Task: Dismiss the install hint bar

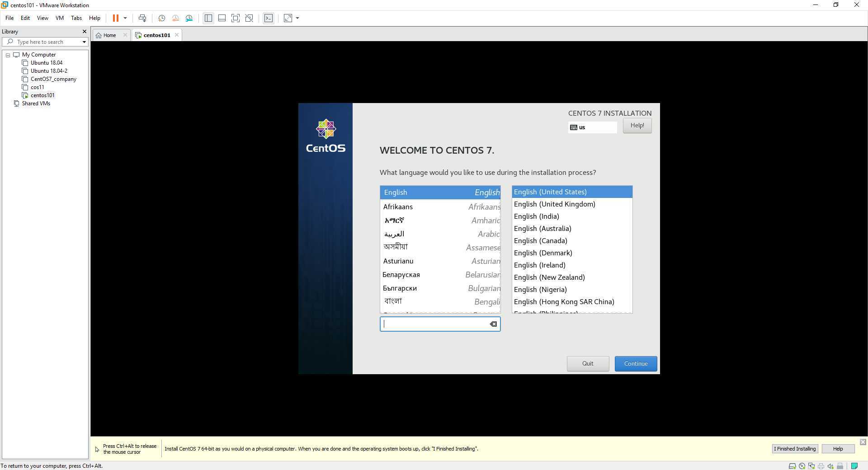Action: (x=863, y=442)
